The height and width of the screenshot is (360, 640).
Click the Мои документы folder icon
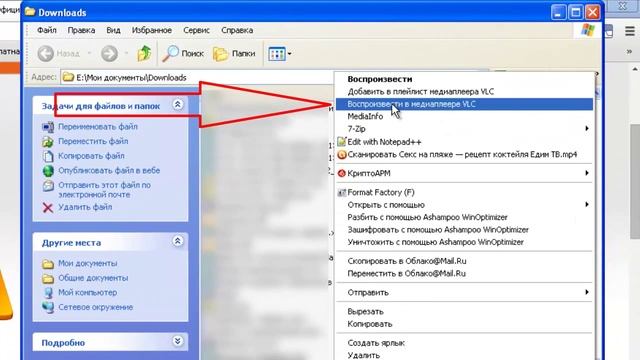48,264
